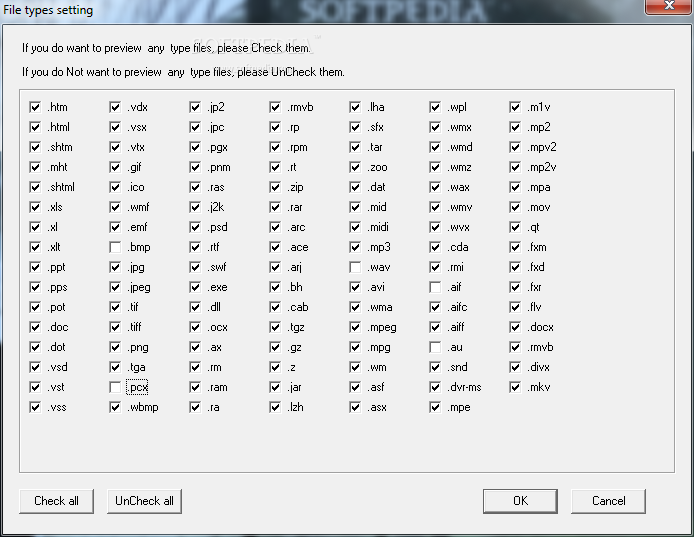Uncheck the .docx file type
The image size is (694, 537).
pyautogui.click(x=515, y=327)
